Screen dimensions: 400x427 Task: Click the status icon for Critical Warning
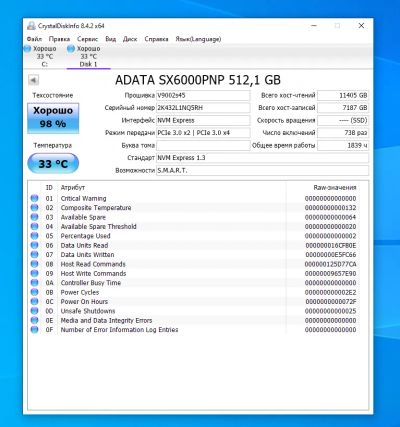(34, 198)
